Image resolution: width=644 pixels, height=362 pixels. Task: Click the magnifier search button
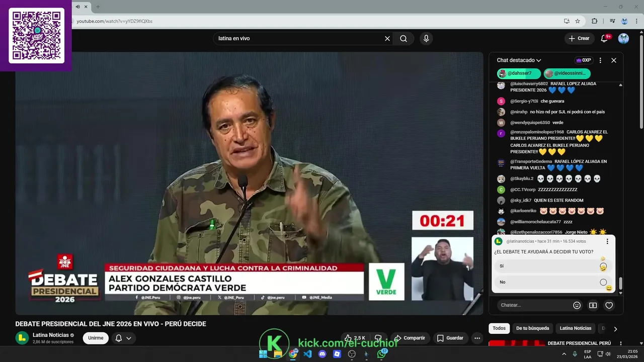pos(404,39)
